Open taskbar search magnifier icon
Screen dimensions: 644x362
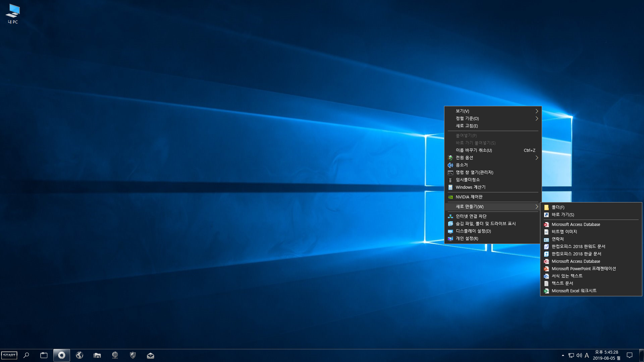(26, 355)
